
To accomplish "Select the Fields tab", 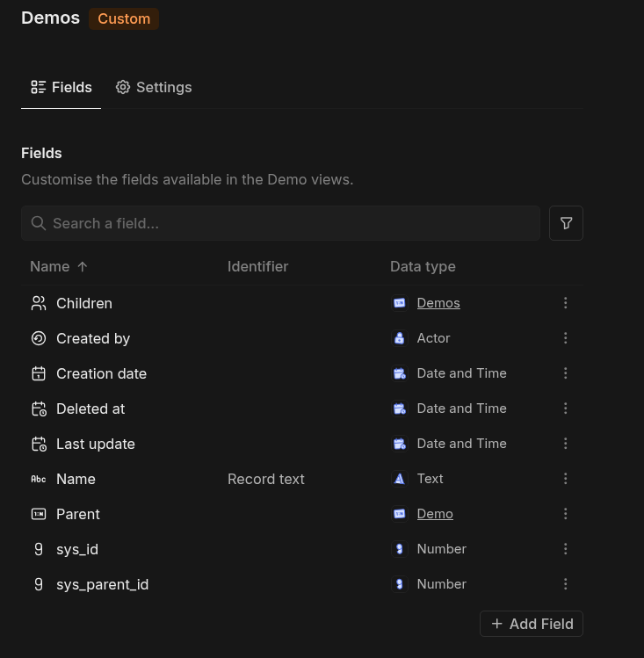I will click(62, 87).
